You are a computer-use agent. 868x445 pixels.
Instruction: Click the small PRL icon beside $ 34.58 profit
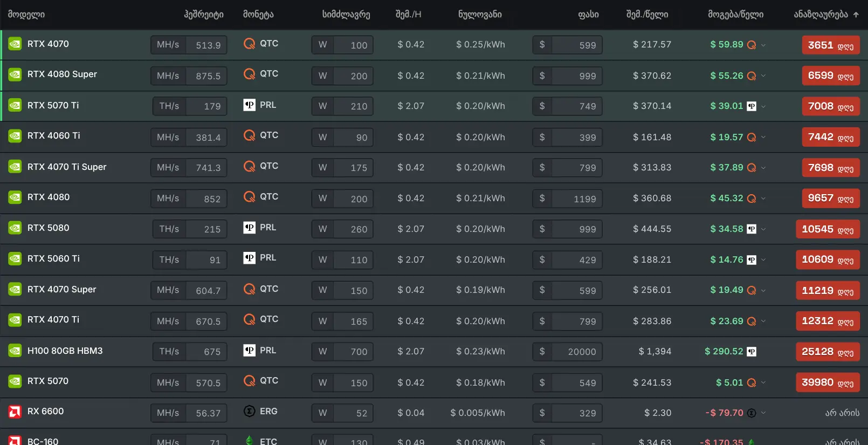click(752, 229)
